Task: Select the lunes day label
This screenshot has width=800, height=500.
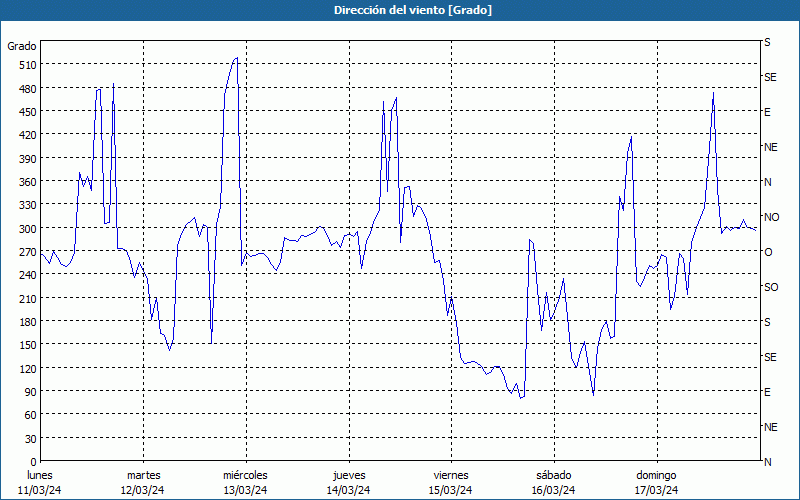Action: [40, 476]
